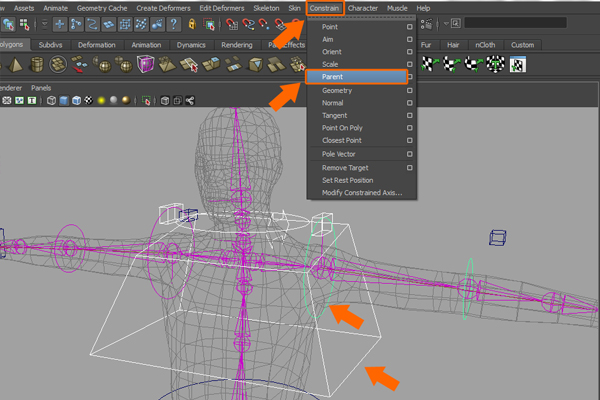Switch to the nCloth shelf tab
This screenshot has width=600, height=400.
(485, 45)
